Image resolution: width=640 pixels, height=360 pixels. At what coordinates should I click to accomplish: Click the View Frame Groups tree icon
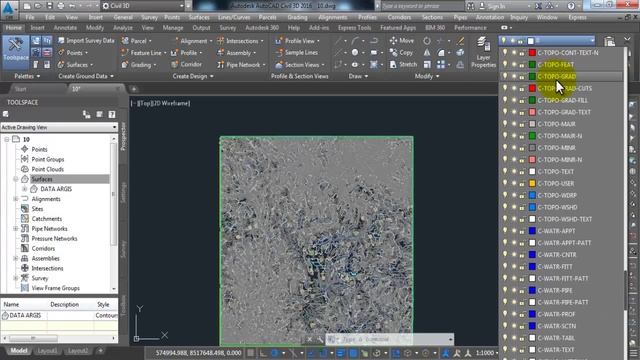point(24,288)
